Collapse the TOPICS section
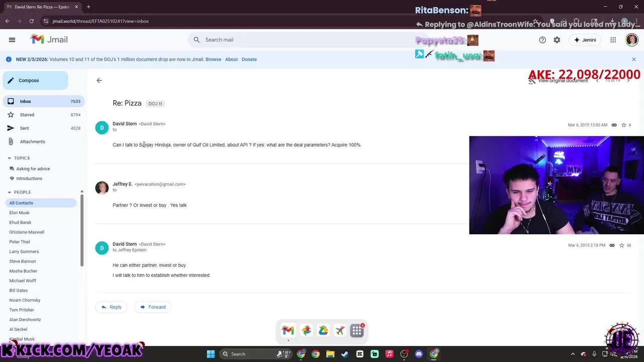The width and height of the screenshot is (644, 362). click(9, 158)
